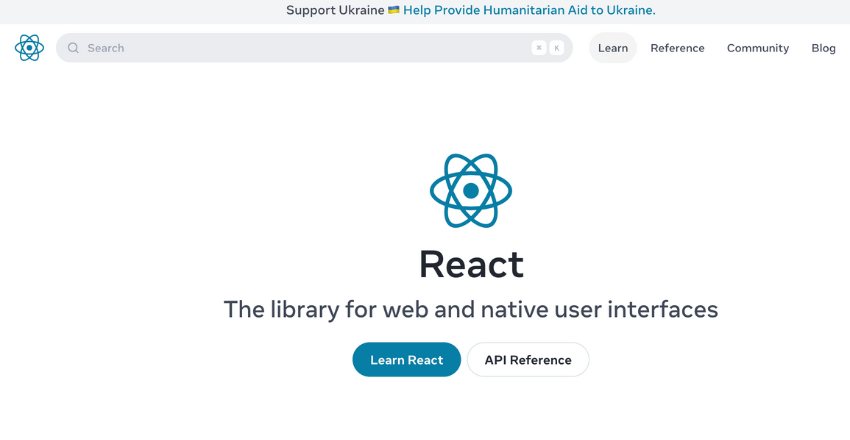Click the tagline about web and native interfaces
This screenshot has width=850, height=440.
coord(471,309)
